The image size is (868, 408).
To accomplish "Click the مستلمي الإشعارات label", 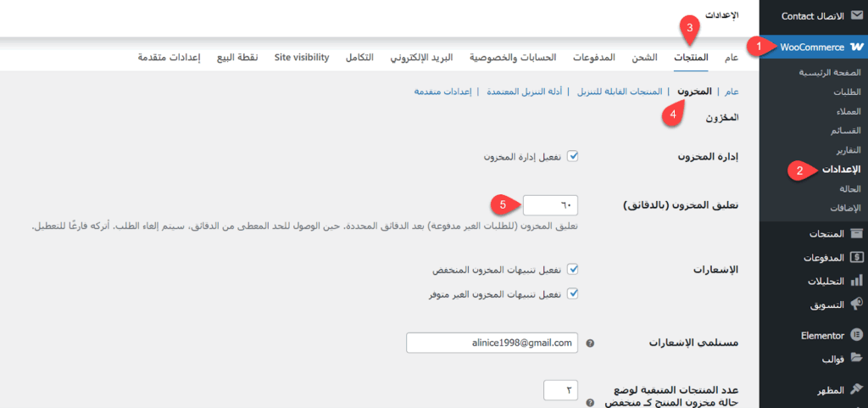I will coord(694,344).
